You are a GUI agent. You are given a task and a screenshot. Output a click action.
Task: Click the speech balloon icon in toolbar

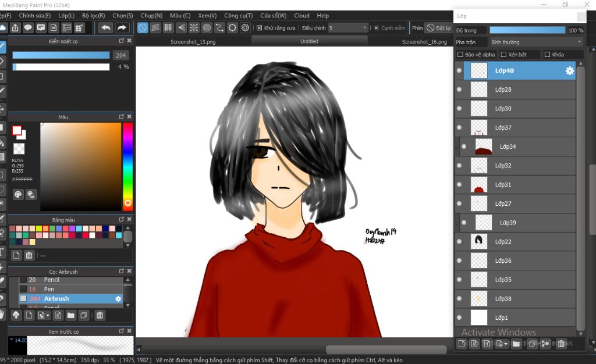tap(28, 28)
